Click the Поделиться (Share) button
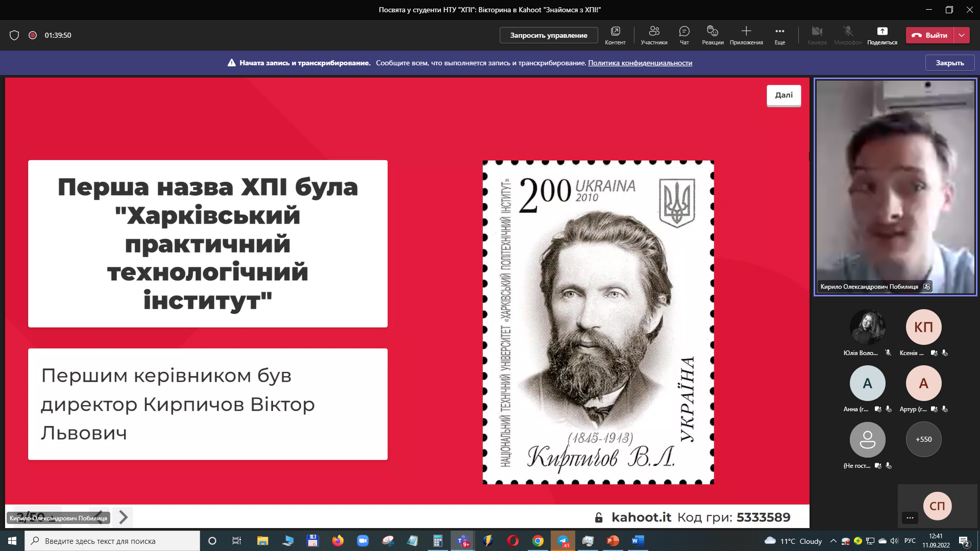The width and height of the screenshot is (980, 551). tap(882, 35)
